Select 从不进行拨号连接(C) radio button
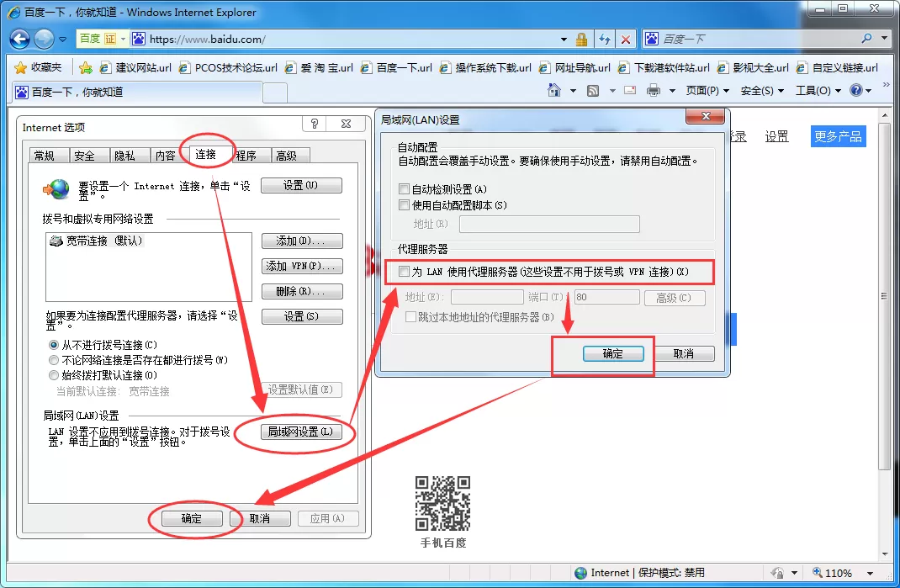 (54, 345)
